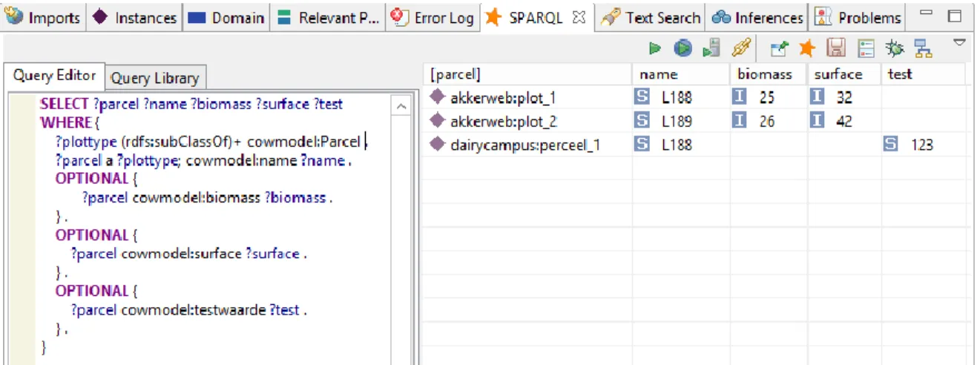Click name L188 in the plot_1 row

[x=676, y=97]
